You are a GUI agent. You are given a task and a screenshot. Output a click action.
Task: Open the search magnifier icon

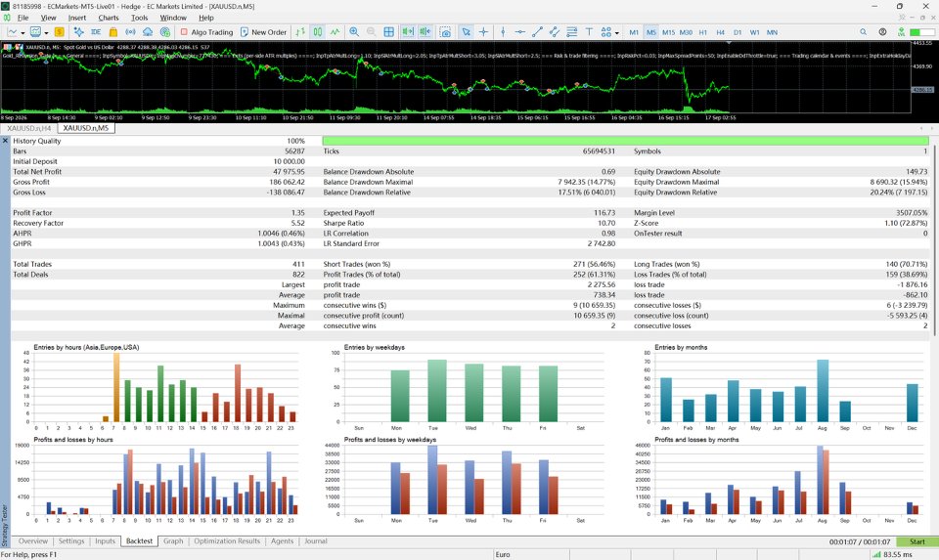(x=863, y=31)
